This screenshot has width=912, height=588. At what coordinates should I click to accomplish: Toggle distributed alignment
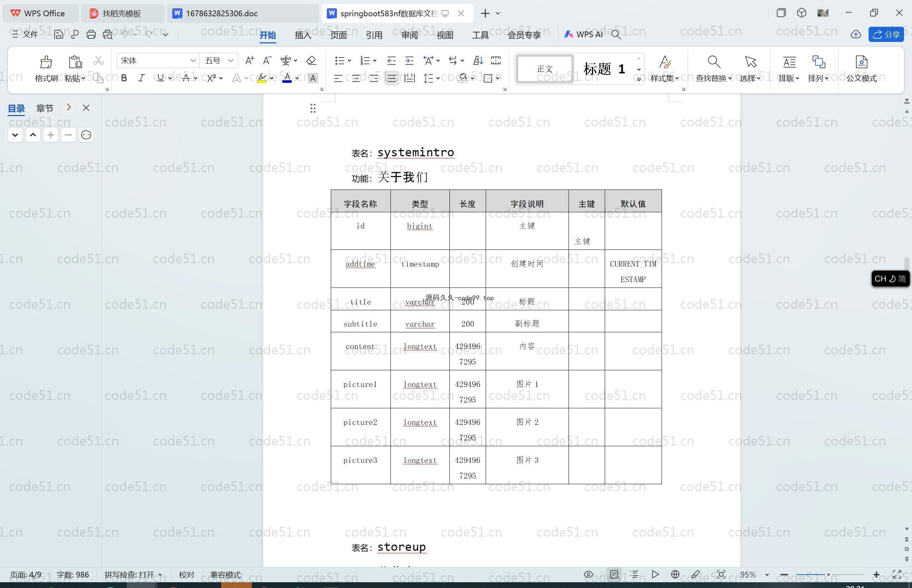410,78
